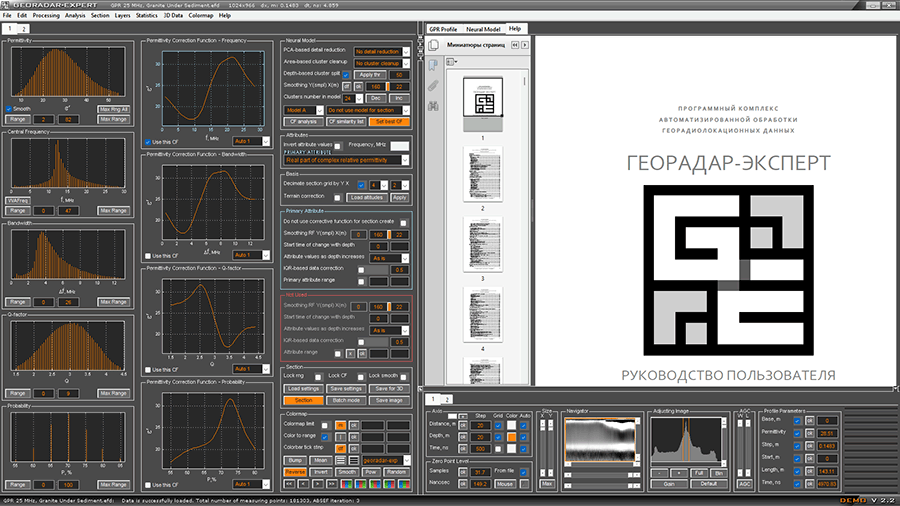Click the binoculars search icon

coord(433,105)
